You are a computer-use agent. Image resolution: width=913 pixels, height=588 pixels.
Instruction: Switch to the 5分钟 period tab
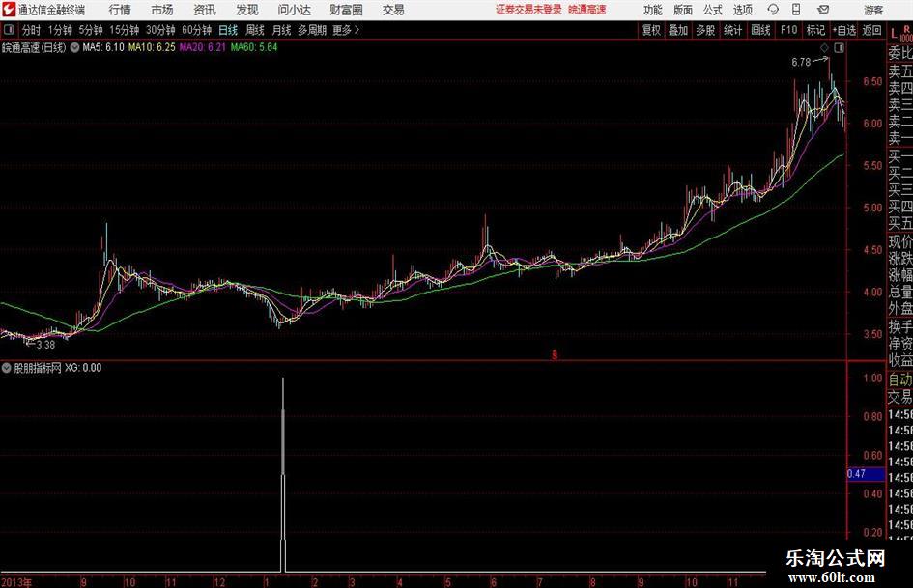(90, 30)
